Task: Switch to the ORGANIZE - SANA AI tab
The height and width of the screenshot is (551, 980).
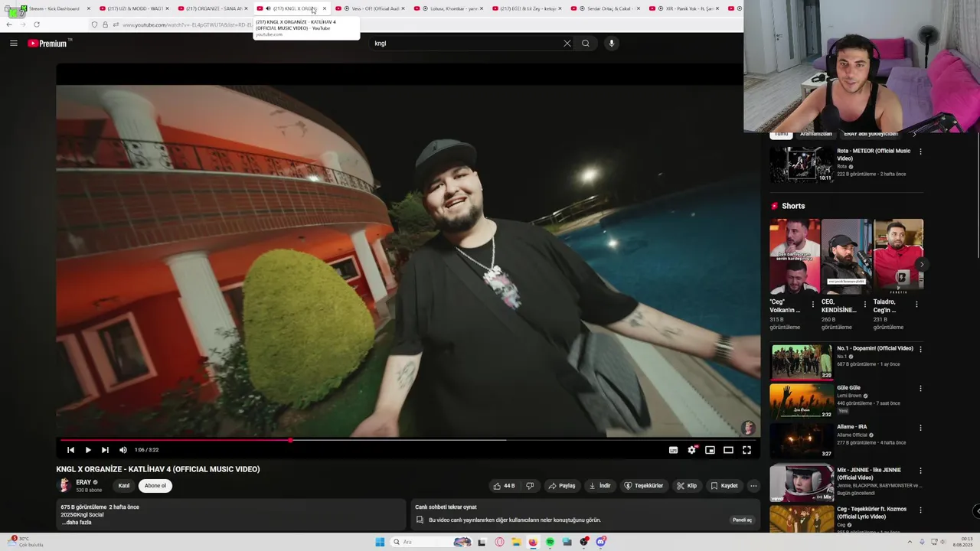Action: point(213,8)
